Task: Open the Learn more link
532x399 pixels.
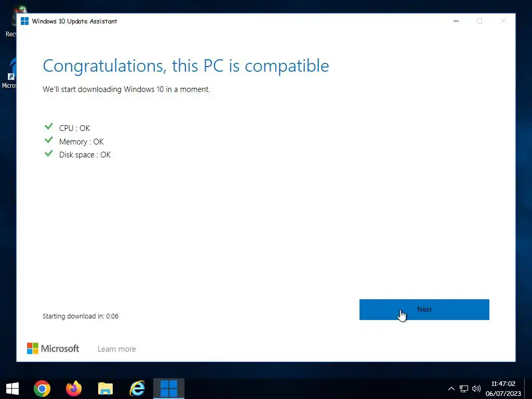Action: 117,349
